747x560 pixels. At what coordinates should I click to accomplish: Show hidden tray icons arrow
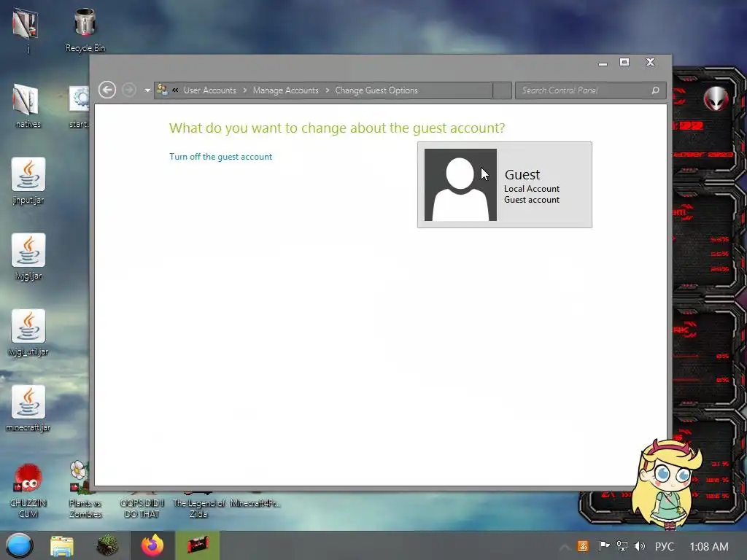click(565, 547)
